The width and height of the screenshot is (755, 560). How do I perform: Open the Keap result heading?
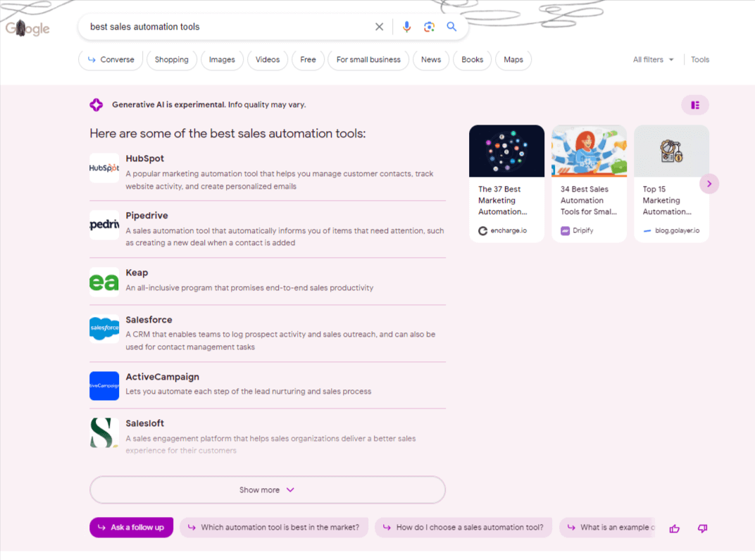tap(137, 273)
